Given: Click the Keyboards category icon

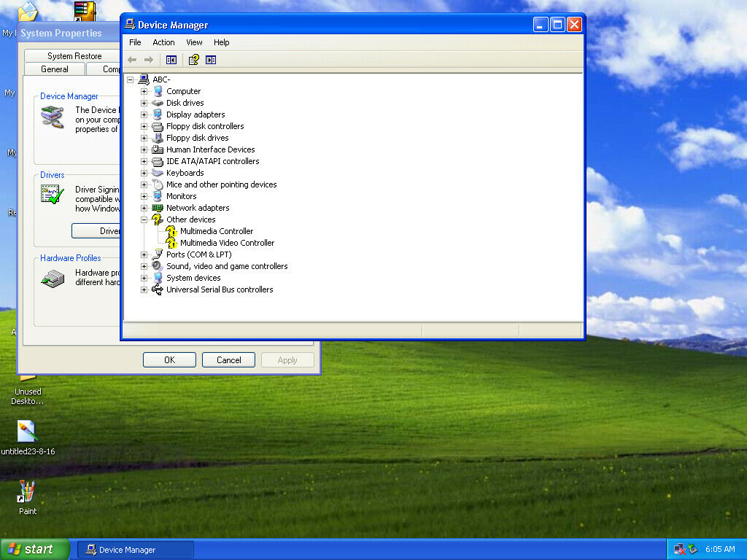Looking at the screenshot, I should 158,173.
